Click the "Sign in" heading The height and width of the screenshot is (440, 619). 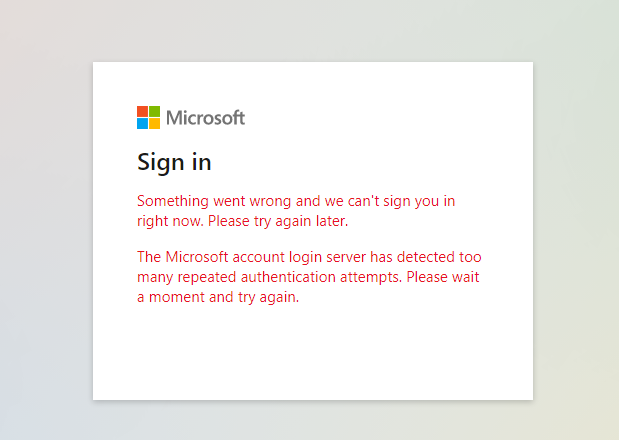click(174, 162)
